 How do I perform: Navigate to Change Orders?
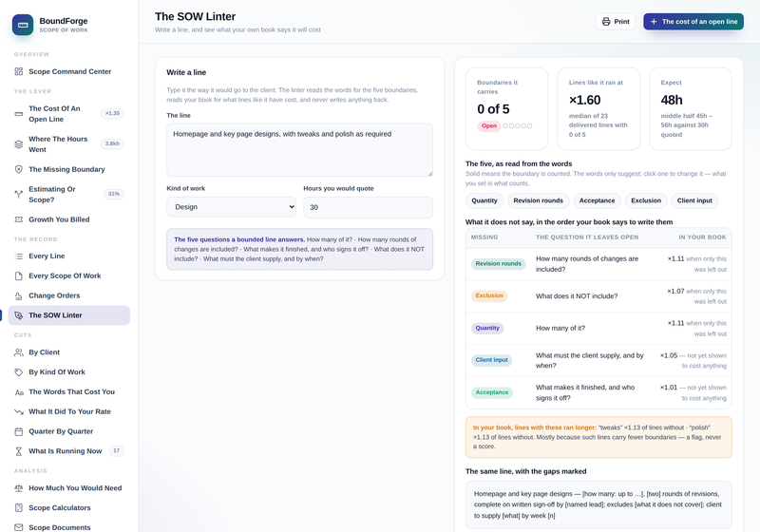pos(68,295)
